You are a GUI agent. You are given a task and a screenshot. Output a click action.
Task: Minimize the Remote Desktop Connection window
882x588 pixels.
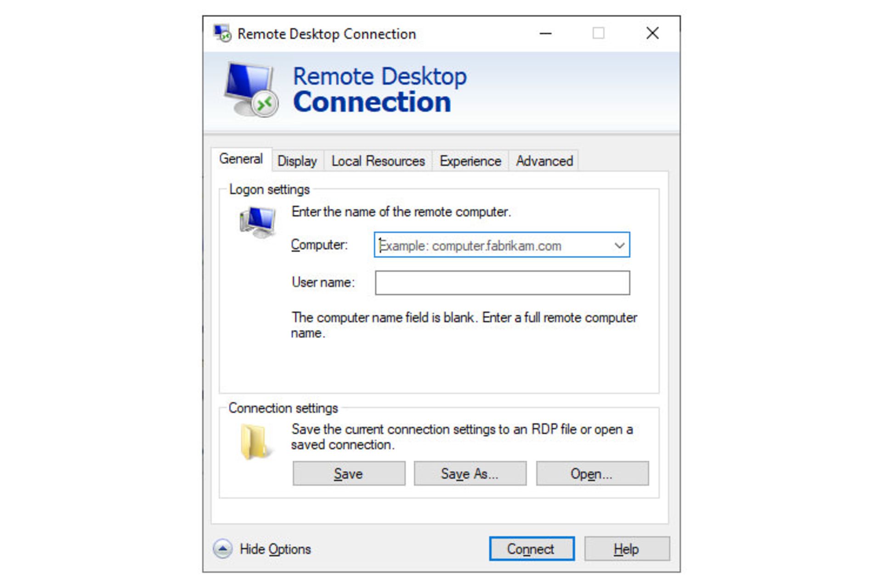pos(545,34)
